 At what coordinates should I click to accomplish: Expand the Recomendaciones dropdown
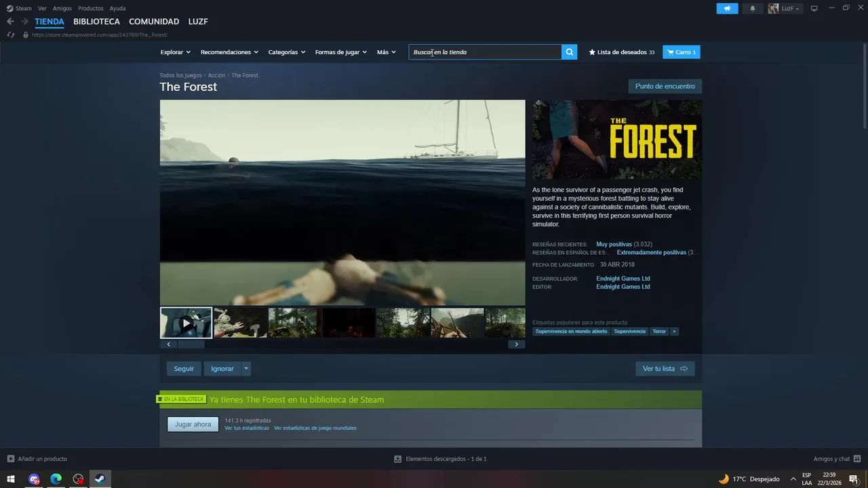click(x=229, y=52)
